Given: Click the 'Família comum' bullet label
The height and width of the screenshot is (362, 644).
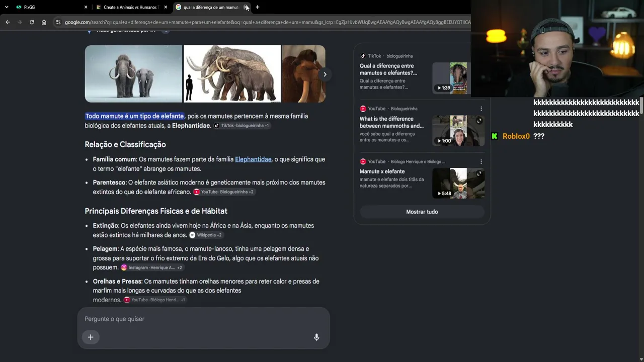Looking at the screenshot, I should [x=115, y=159].
